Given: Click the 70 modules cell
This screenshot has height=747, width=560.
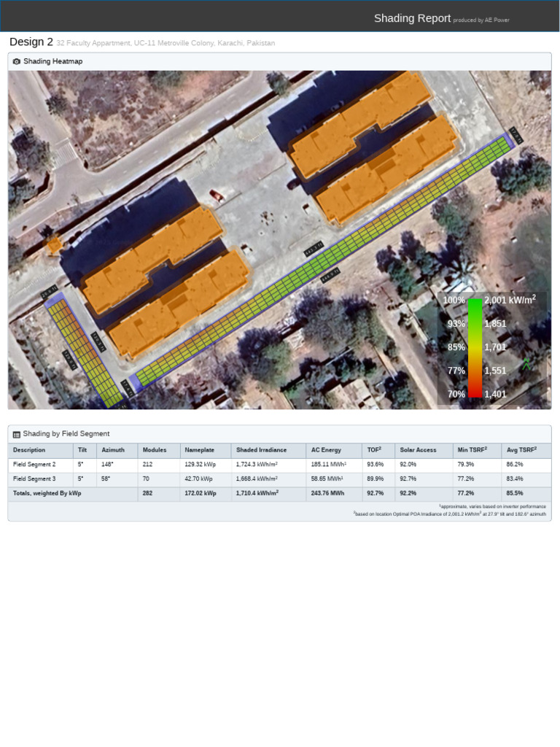Looking at the screenshot, I should [146, 479].
